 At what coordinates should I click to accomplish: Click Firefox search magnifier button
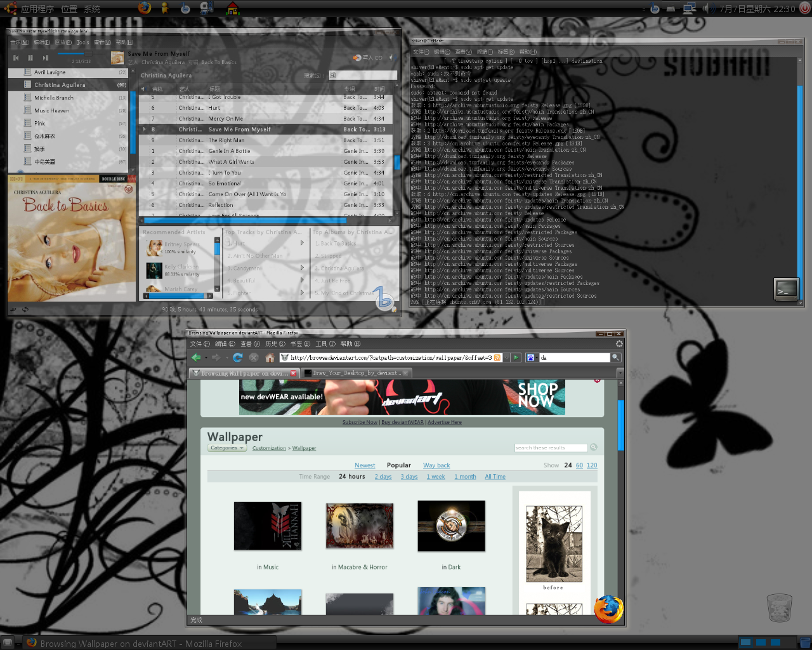point(615,357)
